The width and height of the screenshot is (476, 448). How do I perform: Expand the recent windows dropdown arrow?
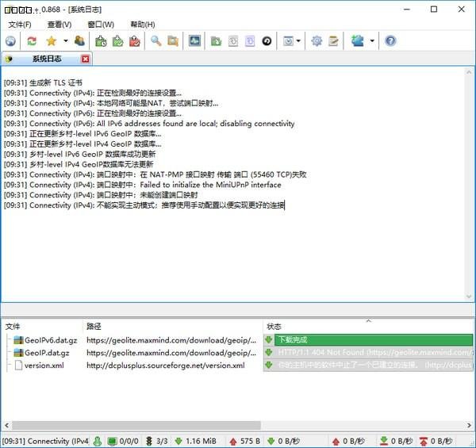[x=298, y=41]
